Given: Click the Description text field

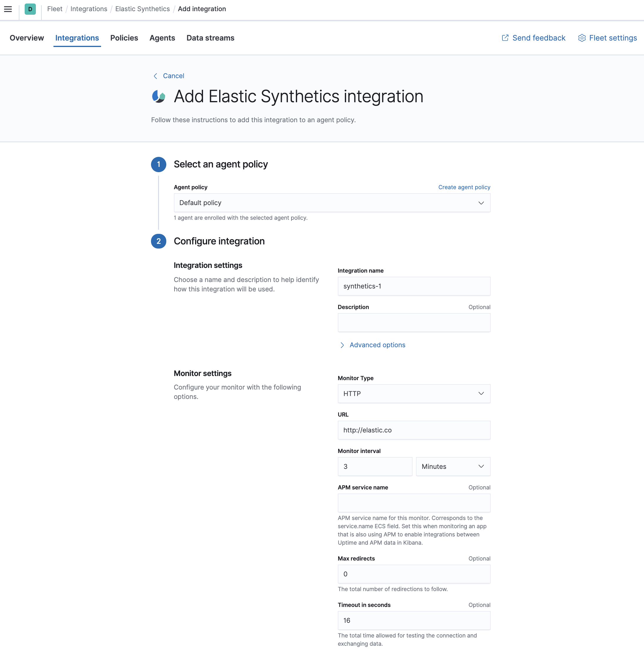Looking at the screenshot, I should point(414,323).
